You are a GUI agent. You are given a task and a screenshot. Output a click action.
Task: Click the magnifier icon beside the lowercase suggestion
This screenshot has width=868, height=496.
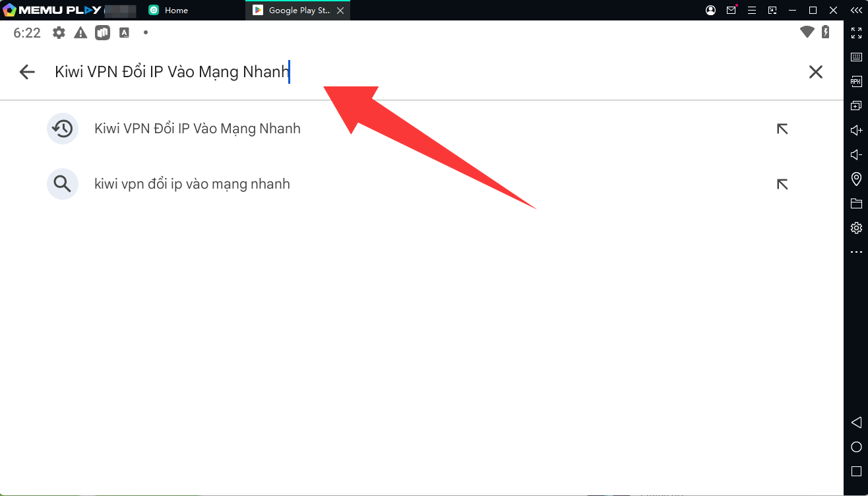[63, 184]
